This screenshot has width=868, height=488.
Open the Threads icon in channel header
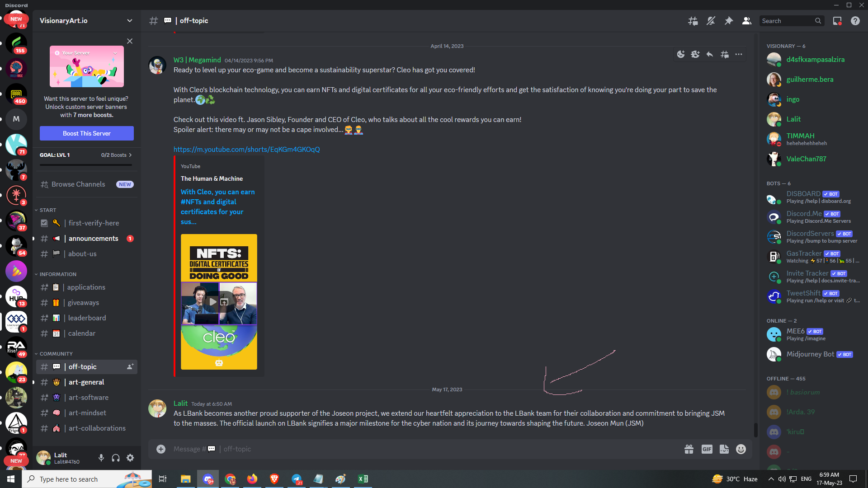(693, 21)
